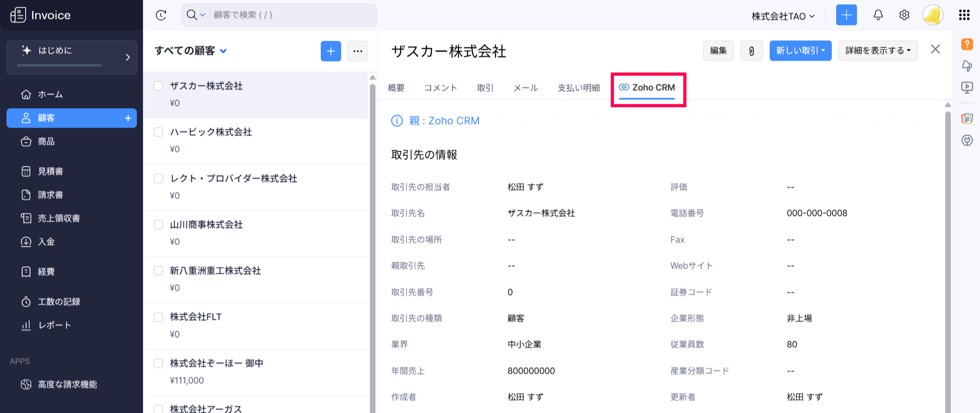Tick the 株式会社FLT checkbox
Image resolution: width=980 pixels, height=413 pixels.
pyautogui.click(x=159, y=317)
